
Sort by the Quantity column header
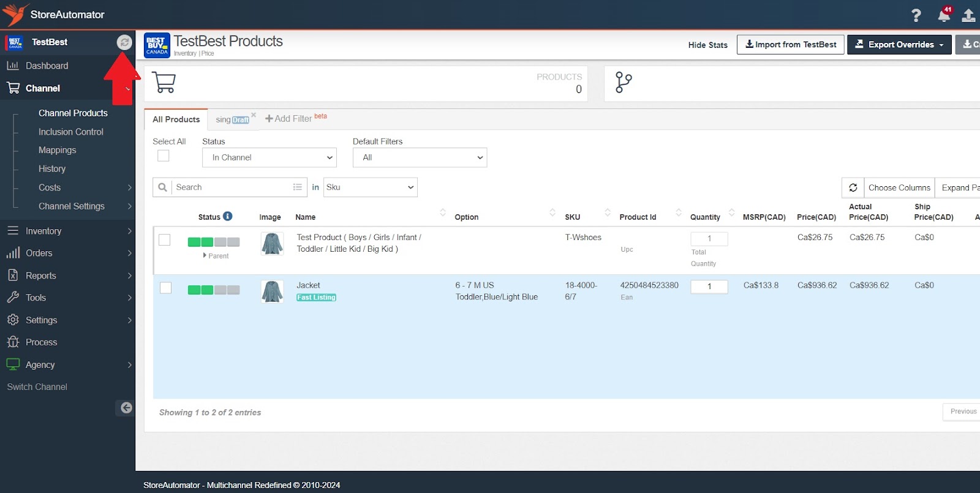(x=705, y=217)
